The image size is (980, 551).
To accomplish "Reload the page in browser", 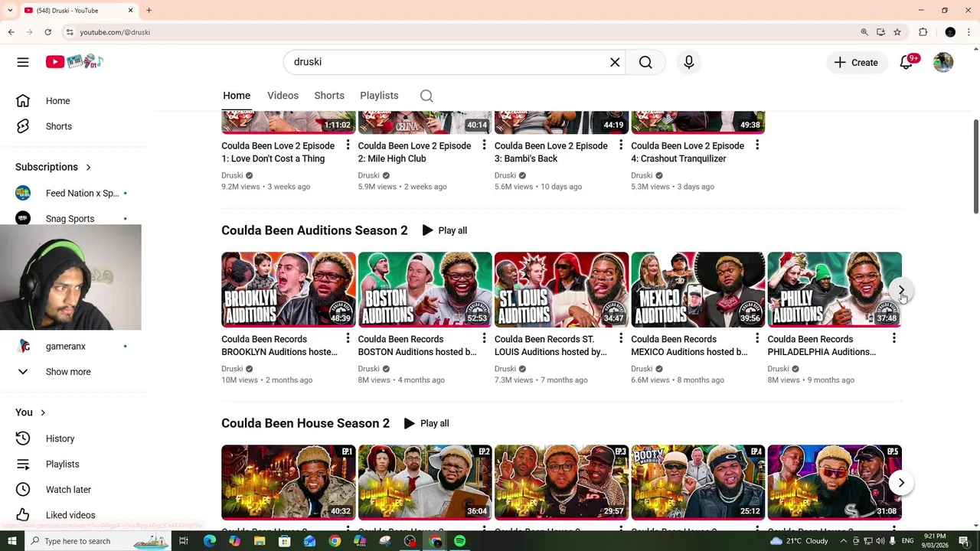I will [47, 32].
